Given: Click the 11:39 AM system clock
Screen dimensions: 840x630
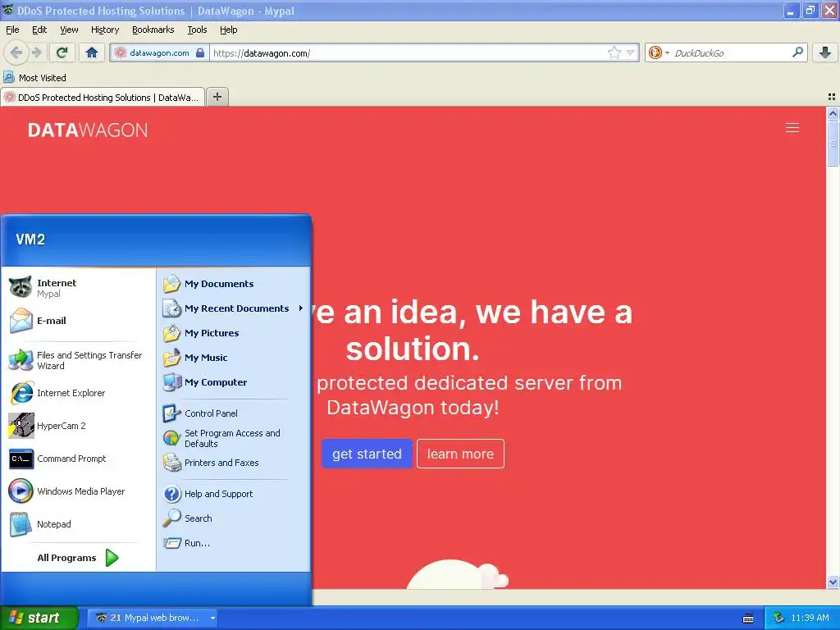Looking at the screenshot, I should pyautogui.click(x=810, y=619).
